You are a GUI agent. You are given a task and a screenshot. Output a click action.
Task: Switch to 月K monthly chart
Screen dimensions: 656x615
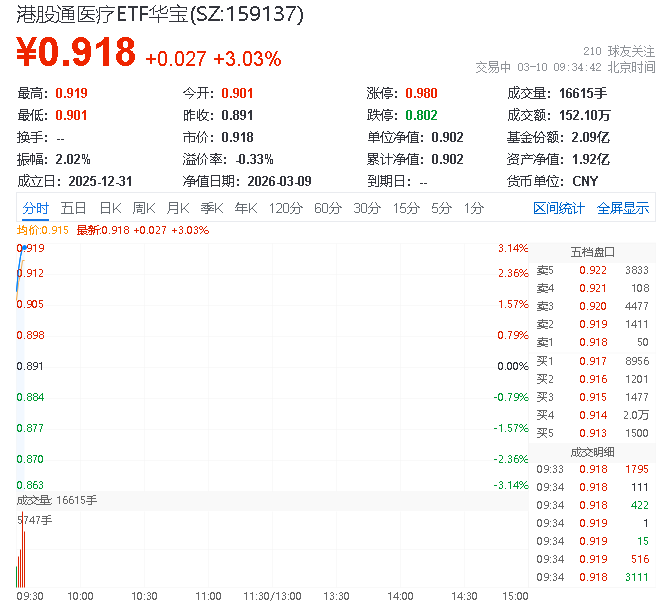click(178, 208)
